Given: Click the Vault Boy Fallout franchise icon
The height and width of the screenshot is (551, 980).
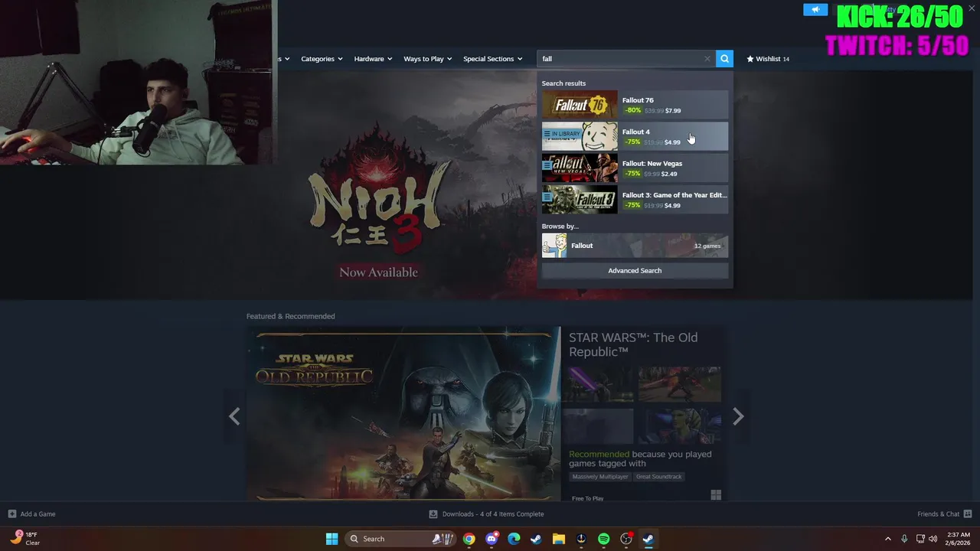Looking at the screenshot, I should [x=554, y=246].
